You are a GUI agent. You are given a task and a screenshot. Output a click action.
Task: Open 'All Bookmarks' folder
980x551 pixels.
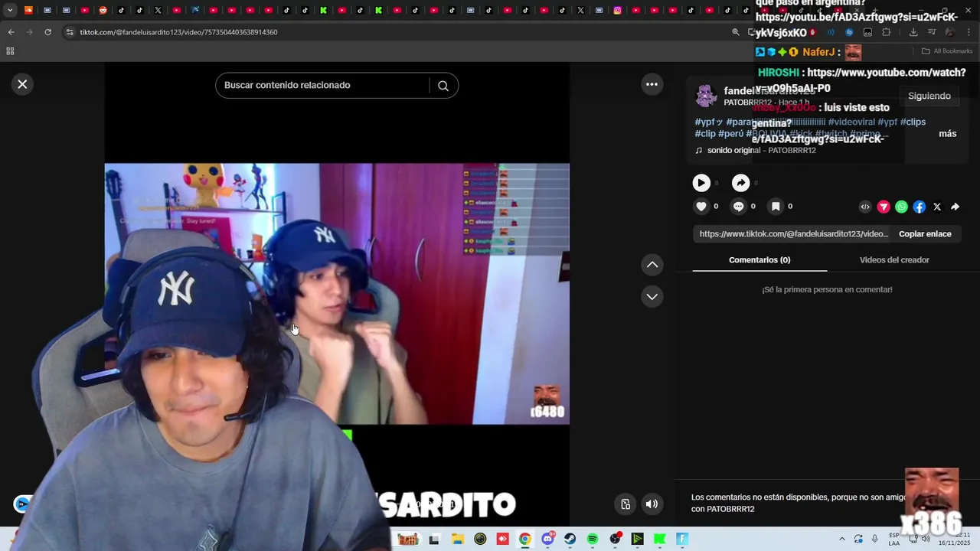947,51
